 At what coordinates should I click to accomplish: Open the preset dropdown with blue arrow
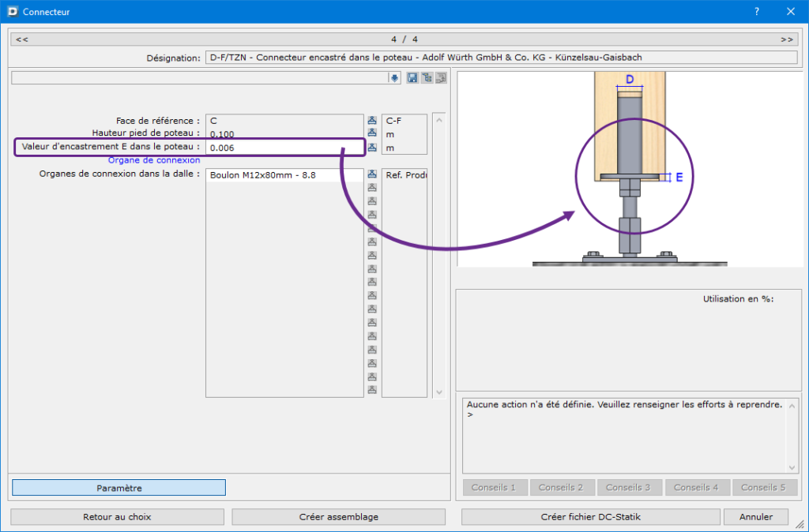[394, 77]
